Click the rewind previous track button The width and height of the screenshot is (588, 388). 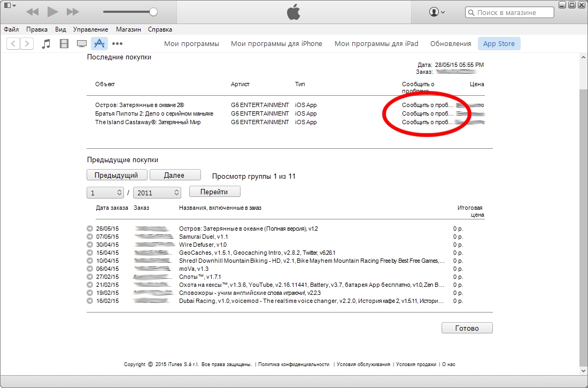click(33, 12)
